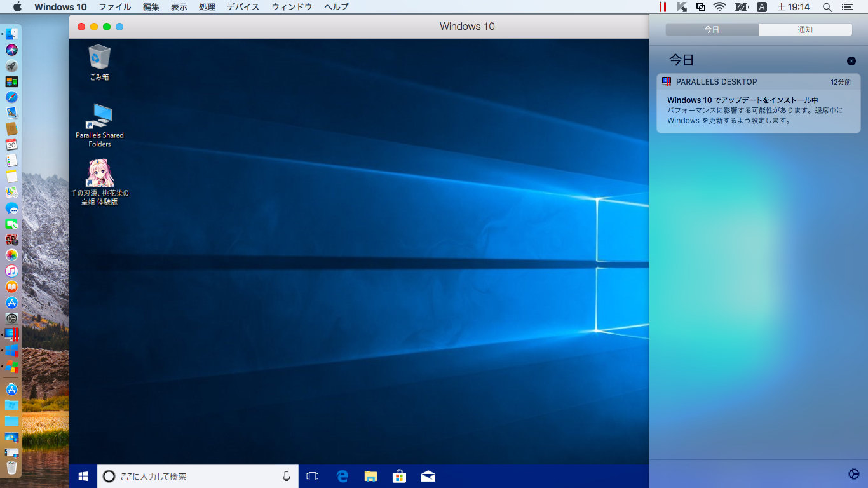The image size is (868, 488).
Task: Open the Windows 10 application menu
Action: pyautogui.click(x=60, y=7)
